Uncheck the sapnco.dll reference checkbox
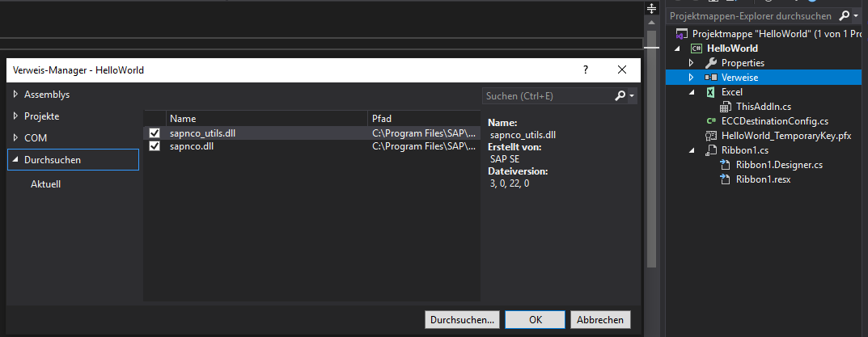Viewport: 868px width, 337px height. pos(155,146)
